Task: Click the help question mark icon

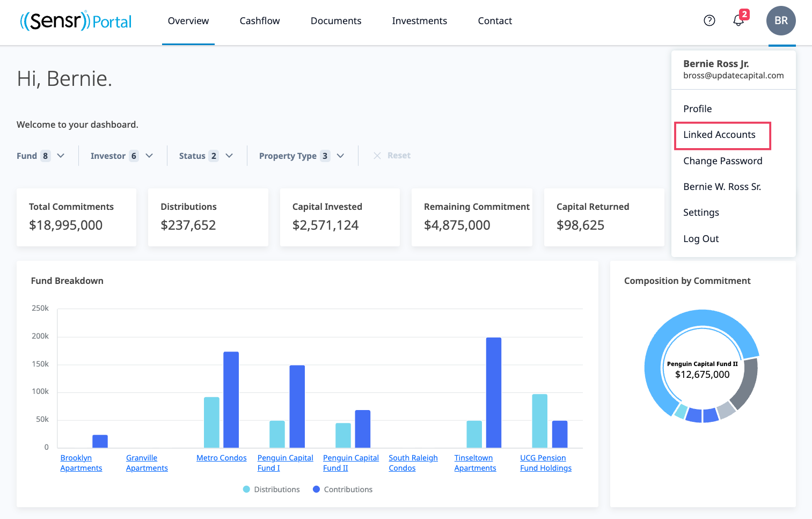Action: coord(709,20)
